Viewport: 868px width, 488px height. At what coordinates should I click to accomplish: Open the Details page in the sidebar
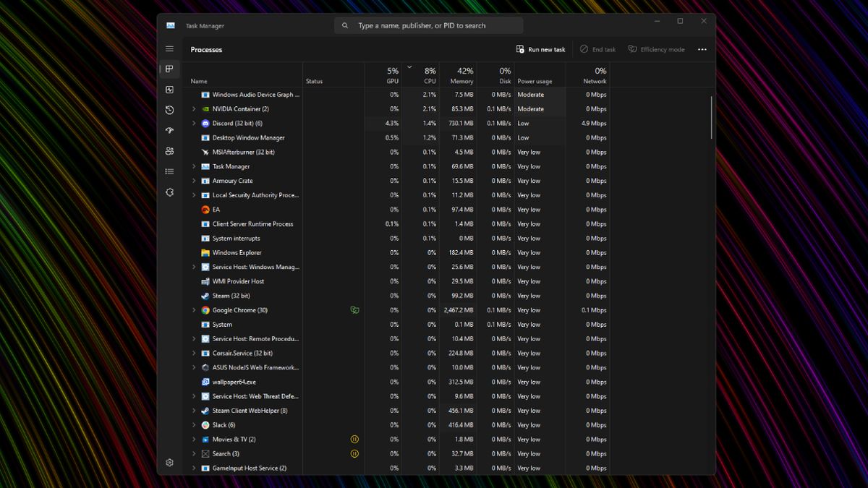pos(169,171)
